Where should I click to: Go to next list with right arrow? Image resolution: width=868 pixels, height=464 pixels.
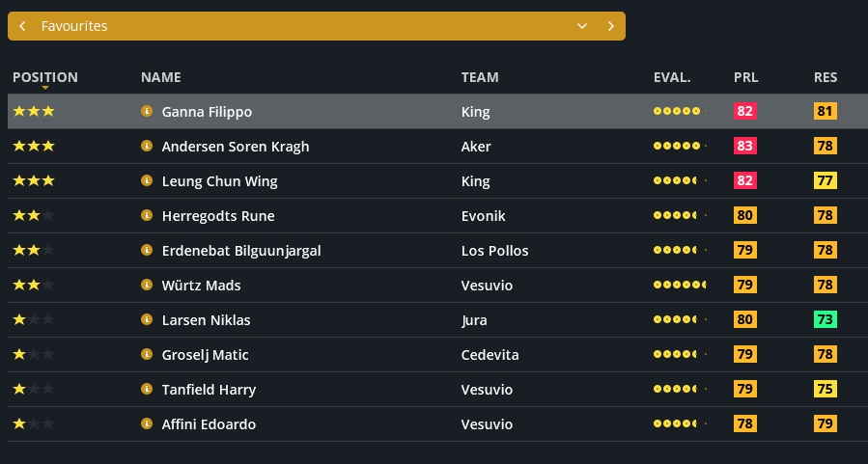point(611,26)
